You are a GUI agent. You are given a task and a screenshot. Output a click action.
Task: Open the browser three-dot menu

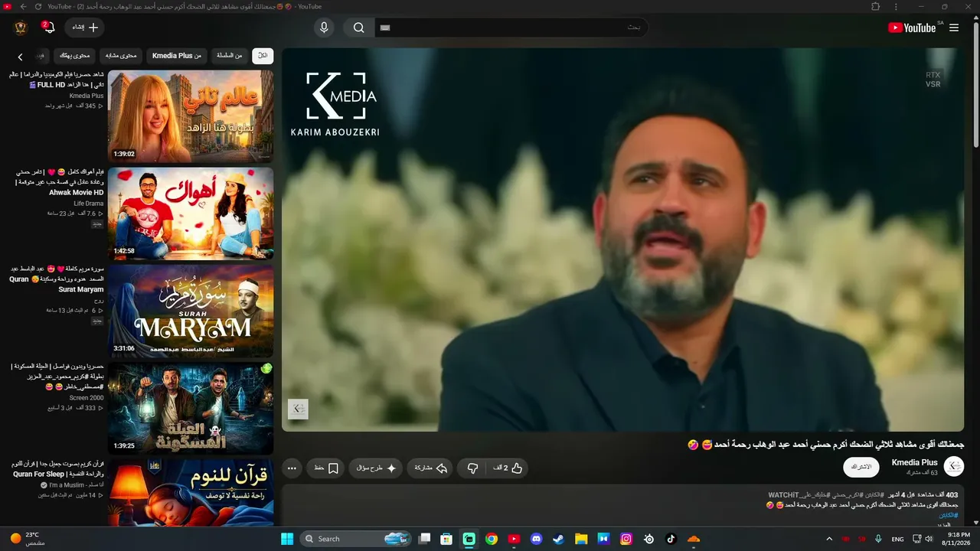pos(896,6)
